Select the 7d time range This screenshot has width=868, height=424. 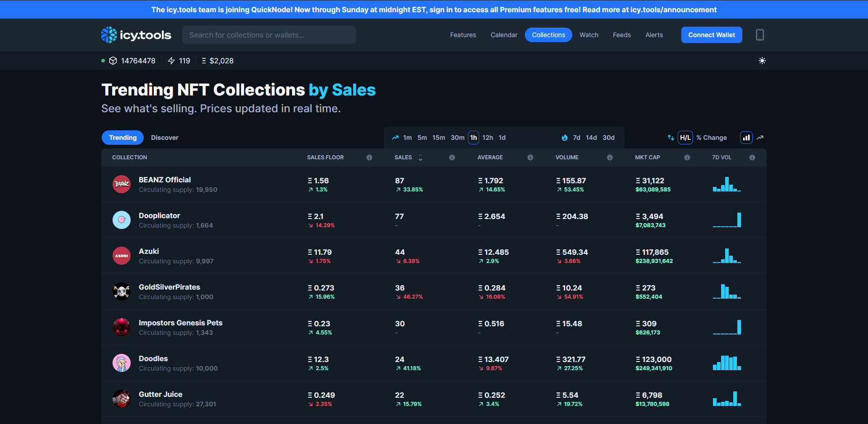coord(576,138)
